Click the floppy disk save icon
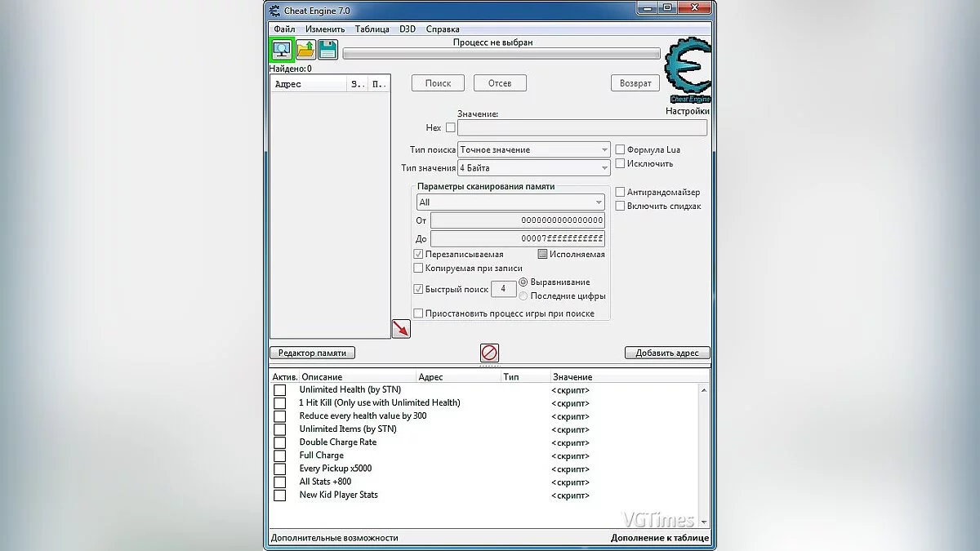 tap(328, 50)
